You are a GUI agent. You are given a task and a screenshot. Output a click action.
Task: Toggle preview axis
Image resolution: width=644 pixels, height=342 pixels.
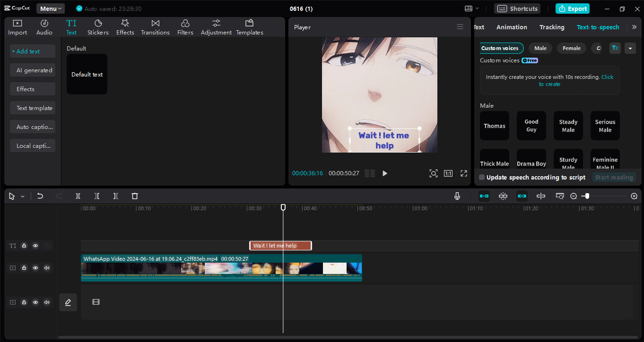click(541, 196)
